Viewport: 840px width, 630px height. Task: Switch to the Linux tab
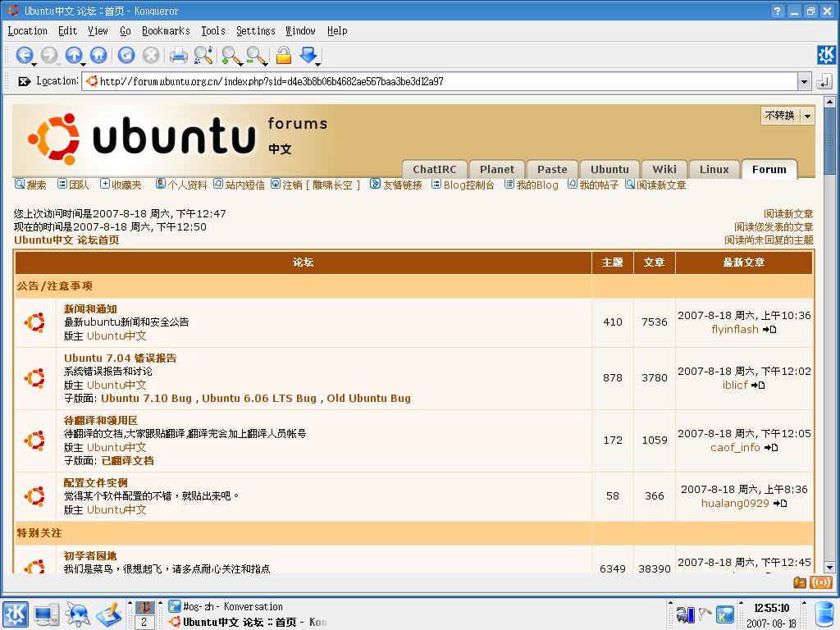[714, 169]
